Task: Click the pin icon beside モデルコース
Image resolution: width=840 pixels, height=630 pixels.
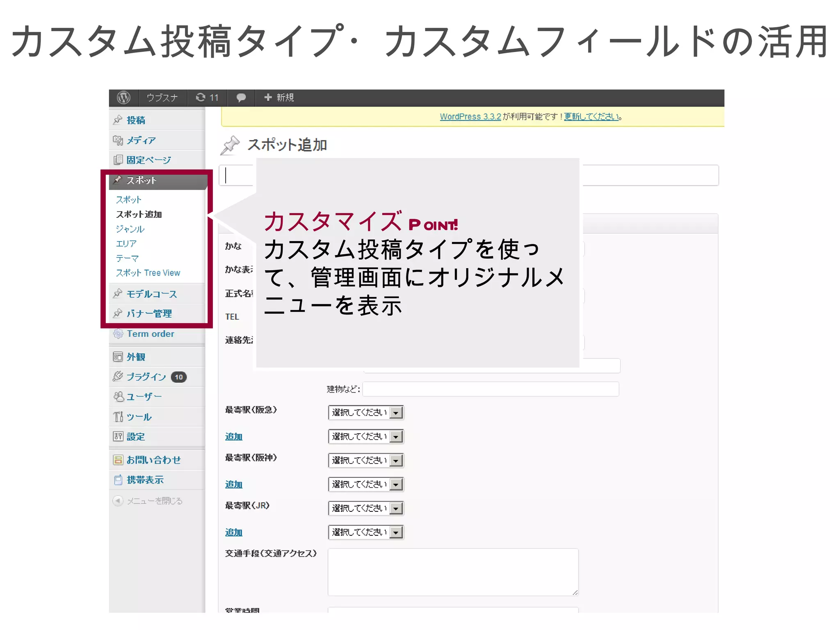Action: tap(118, 294)
